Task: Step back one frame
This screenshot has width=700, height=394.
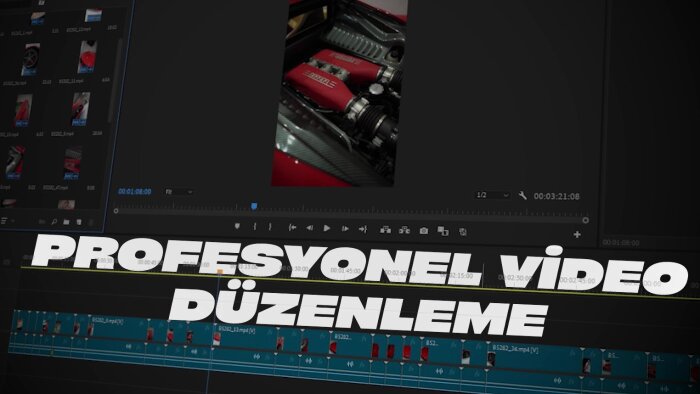Action: (309, 228)
